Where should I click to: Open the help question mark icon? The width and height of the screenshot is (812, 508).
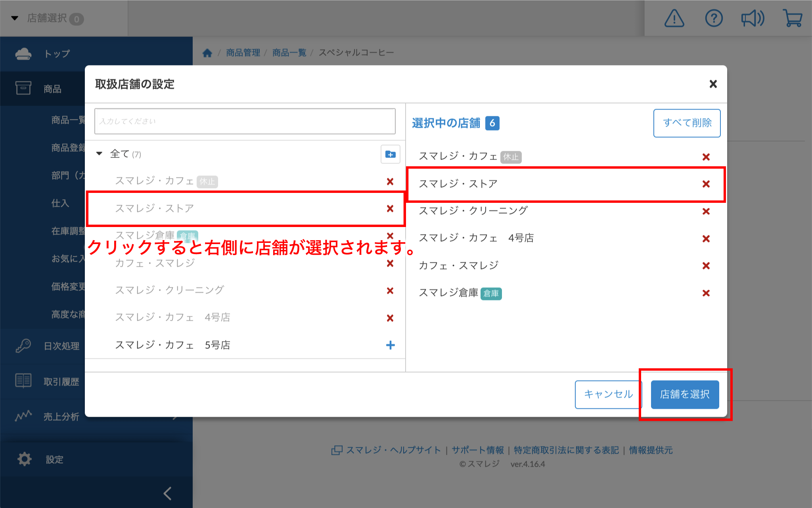(714, 18)
